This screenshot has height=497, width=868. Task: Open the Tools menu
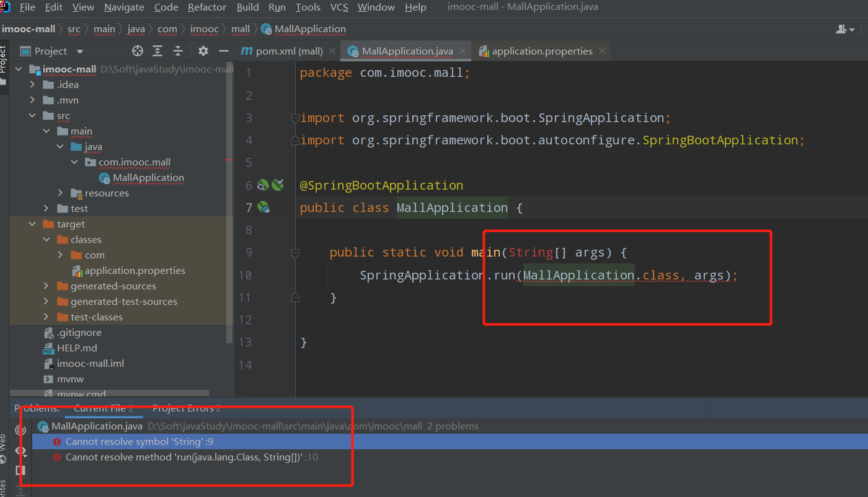pos(308,7)
